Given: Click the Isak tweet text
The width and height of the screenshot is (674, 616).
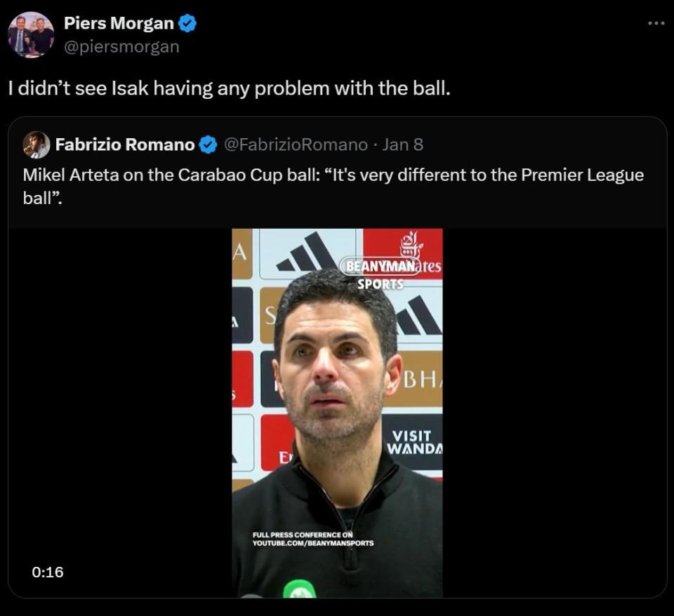Looking at the screenshot, I should 228,89.
